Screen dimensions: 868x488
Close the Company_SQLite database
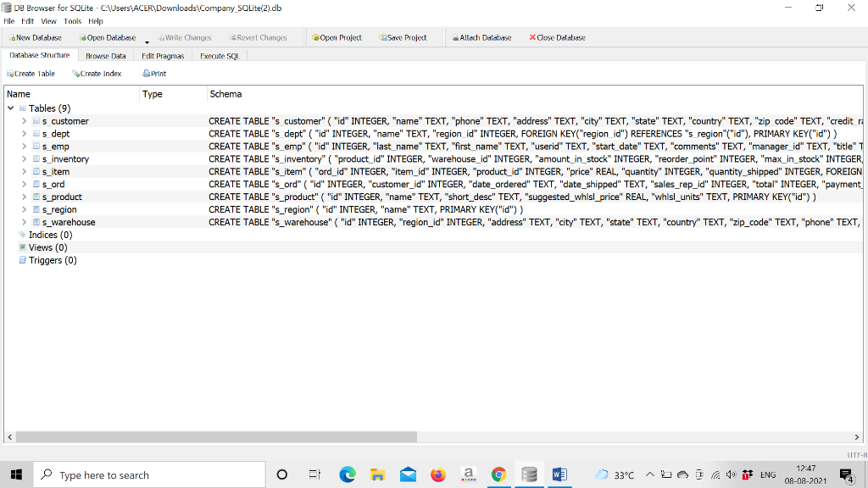pyautogui.click(x=557, y=37)
